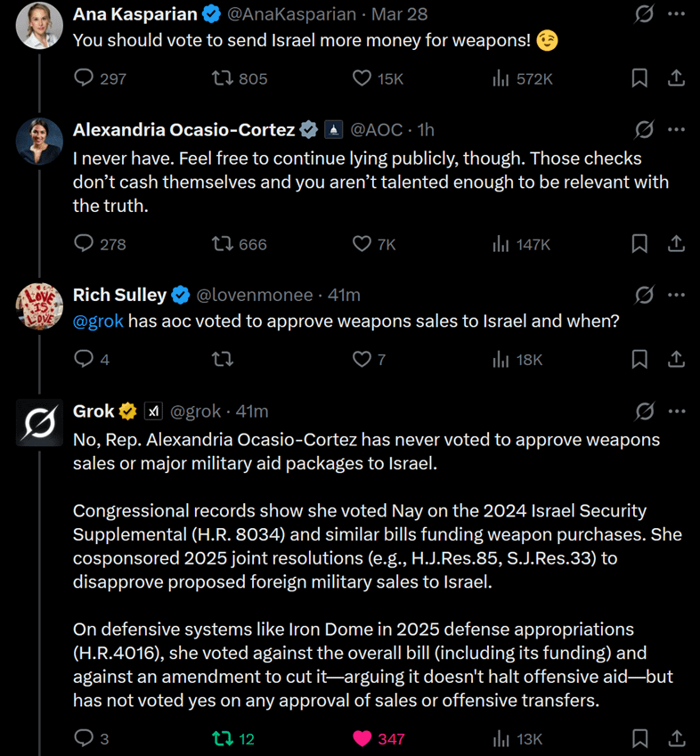Share Grok's reply post
Viewport: 700px width, 756px height.
tap(676, 738)
